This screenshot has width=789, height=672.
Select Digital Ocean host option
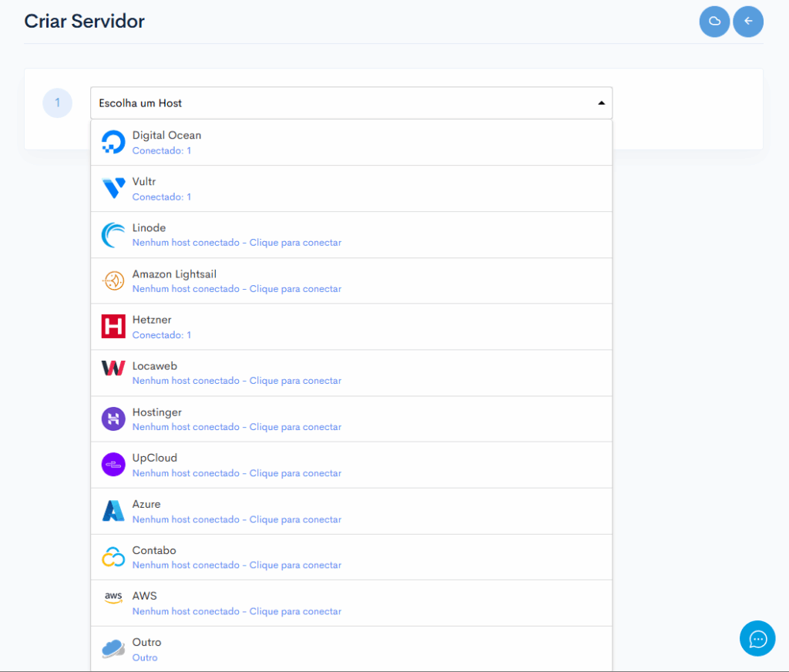351,143
